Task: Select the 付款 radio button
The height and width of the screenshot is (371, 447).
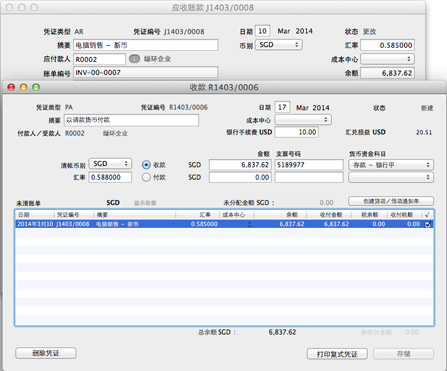Action: (x=146, y=177)
